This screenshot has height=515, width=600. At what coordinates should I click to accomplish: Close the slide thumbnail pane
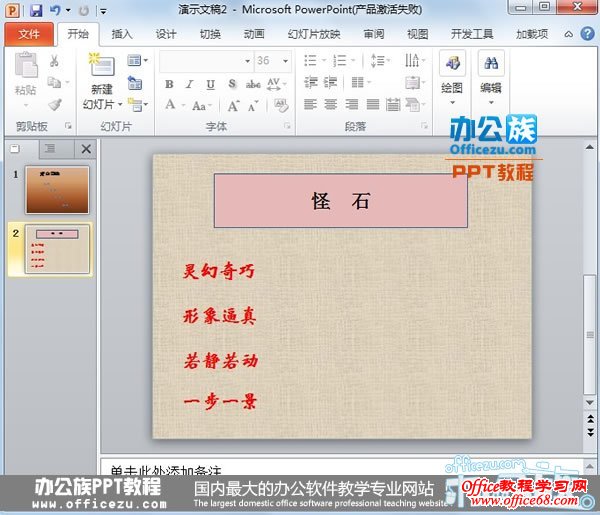click(86, 149)
